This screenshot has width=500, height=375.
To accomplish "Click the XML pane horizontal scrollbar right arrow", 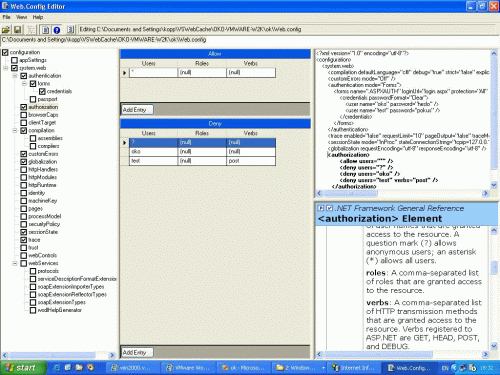I will pyautogui.click(x=486, y=193).
